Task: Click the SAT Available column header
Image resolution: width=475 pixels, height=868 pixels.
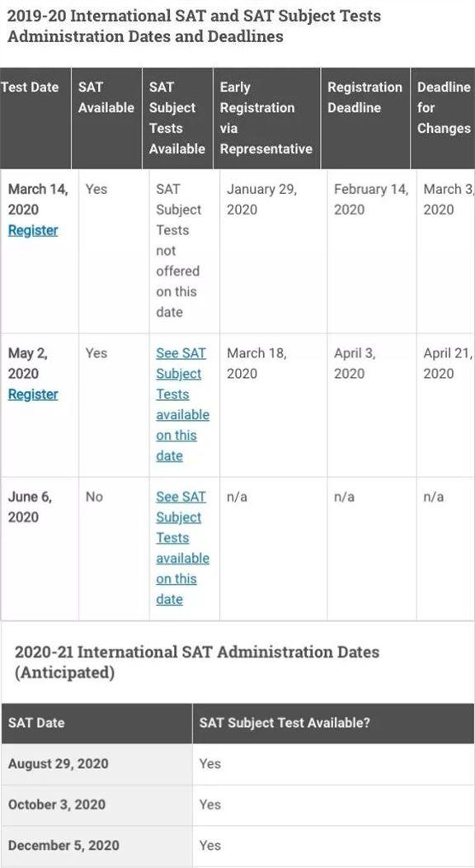Action: tap(106, 118)
